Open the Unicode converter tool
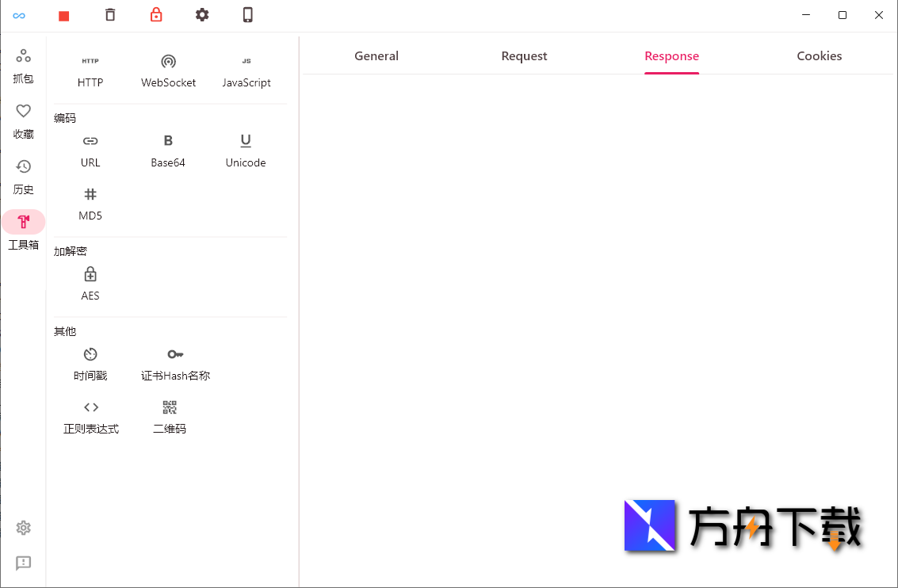898x588 pixels. pos(245,151)
